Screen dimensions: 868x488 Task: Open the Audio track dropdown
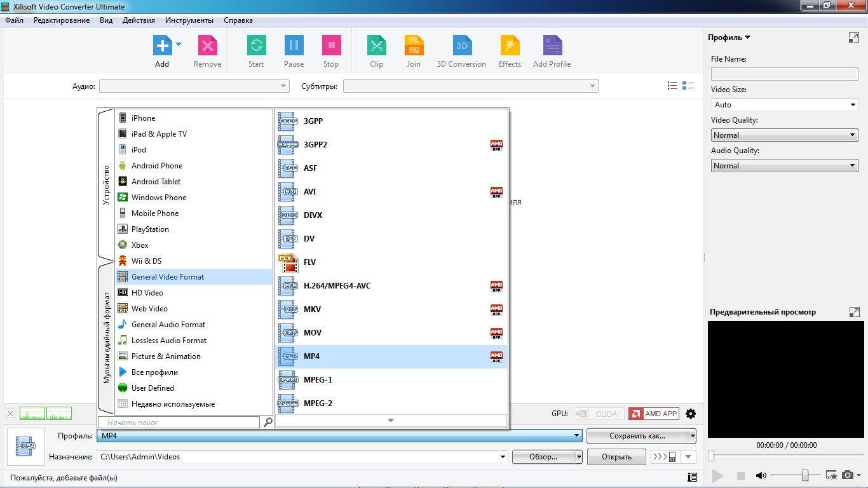[194, 86]
